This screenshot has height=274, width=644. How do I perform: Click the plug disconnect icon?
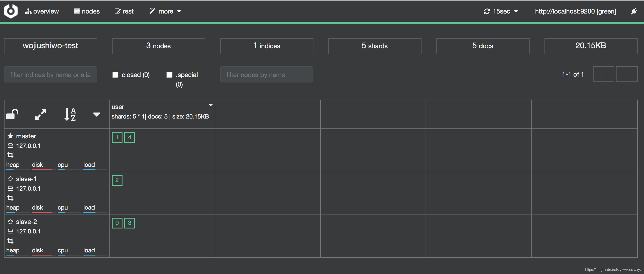(634, 11)
